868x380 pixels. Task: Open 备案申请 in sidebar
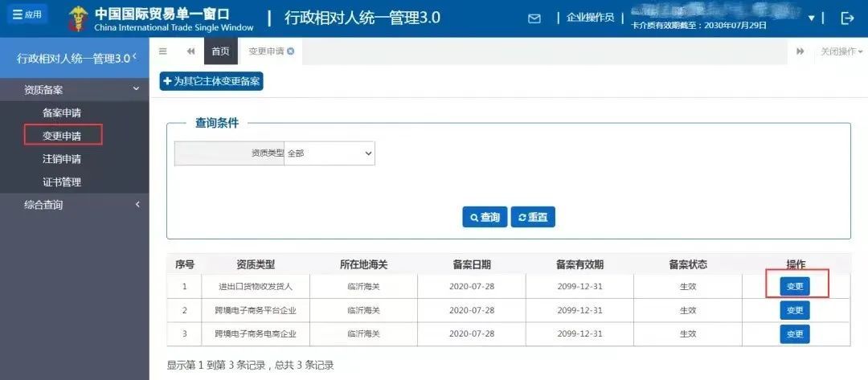coord(62,112)
